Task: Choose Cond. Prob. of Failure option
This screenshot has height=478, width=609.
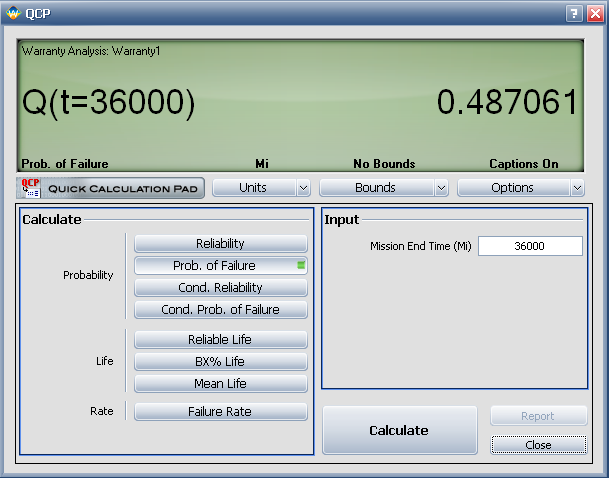Action: click(x=220, y=309)
